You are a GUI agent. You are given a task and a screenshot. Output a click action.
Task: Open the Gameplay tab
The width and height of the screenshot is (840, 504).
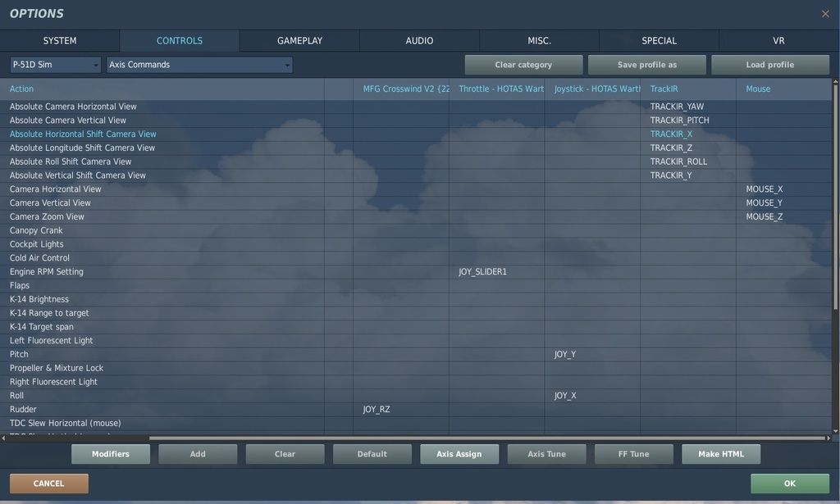pos(299,41)
